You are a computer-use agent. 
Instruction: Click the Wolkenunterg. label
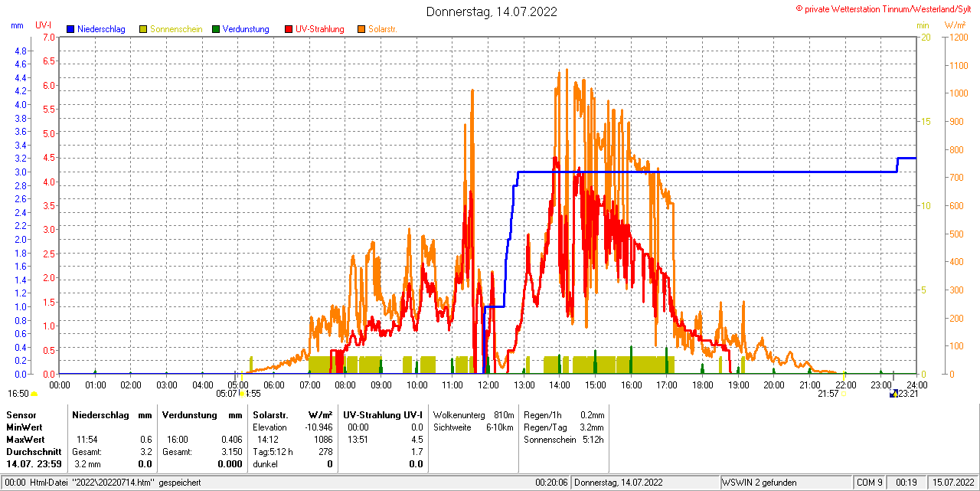tap(460, 414)
